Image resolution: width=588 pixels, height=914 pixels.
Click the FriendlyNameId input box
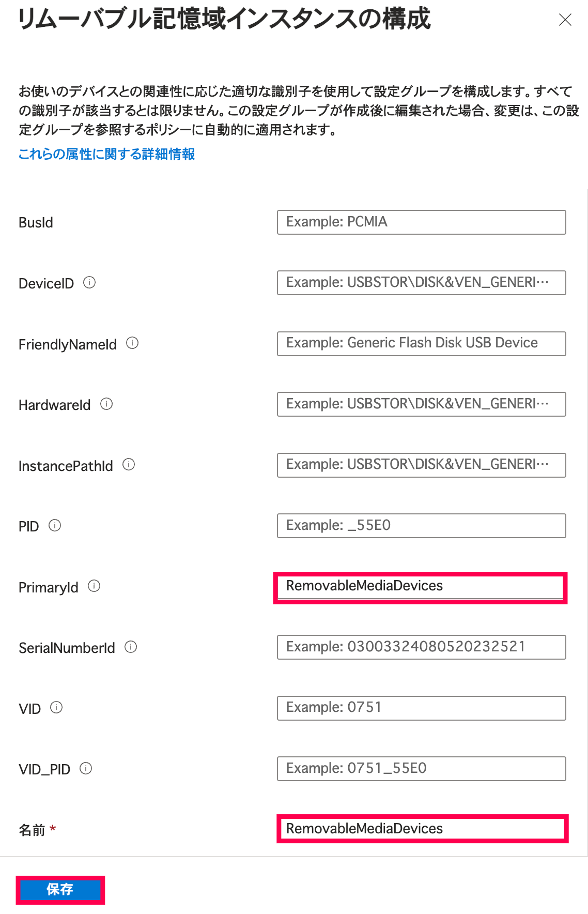click(421, 344)
